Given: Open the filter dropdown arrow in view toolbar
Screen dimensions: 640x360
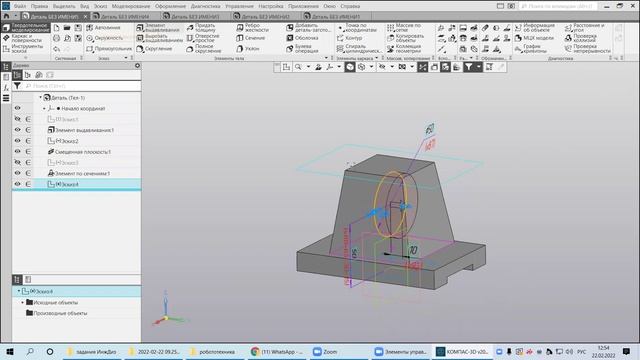Looking at the screenshot, I should 478,67.
